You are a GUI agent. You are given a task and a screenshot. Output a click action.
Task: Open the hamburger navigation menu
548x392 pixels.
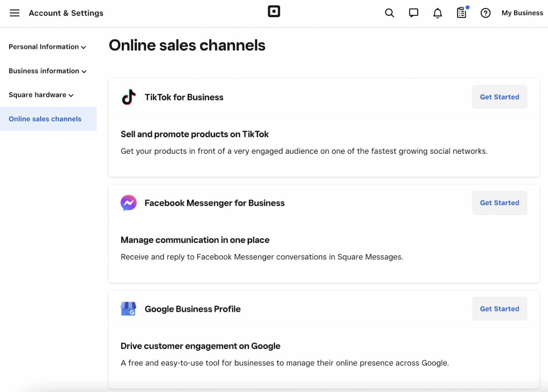pos(14,13)
